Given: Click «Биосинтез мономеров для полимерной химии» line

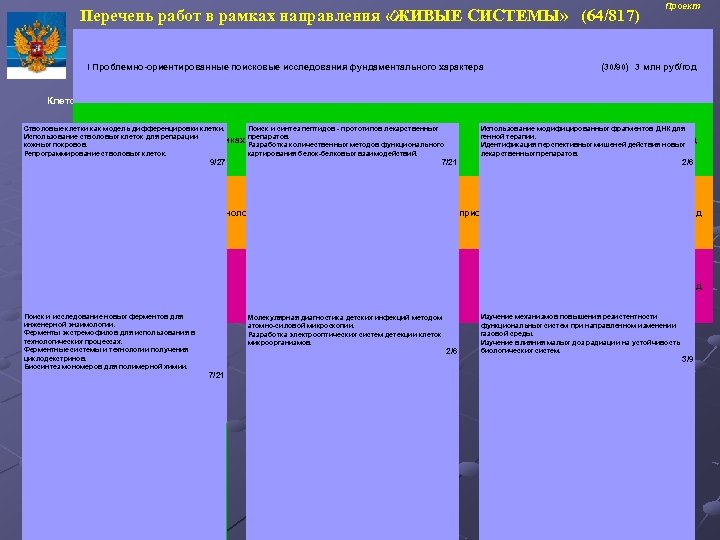Looking at the screenshot, I should [106, 366].
